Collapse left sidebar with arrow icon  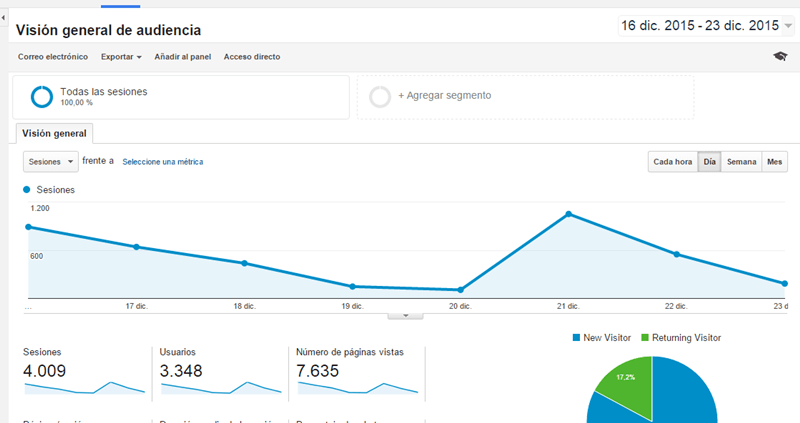pos(4,6)
